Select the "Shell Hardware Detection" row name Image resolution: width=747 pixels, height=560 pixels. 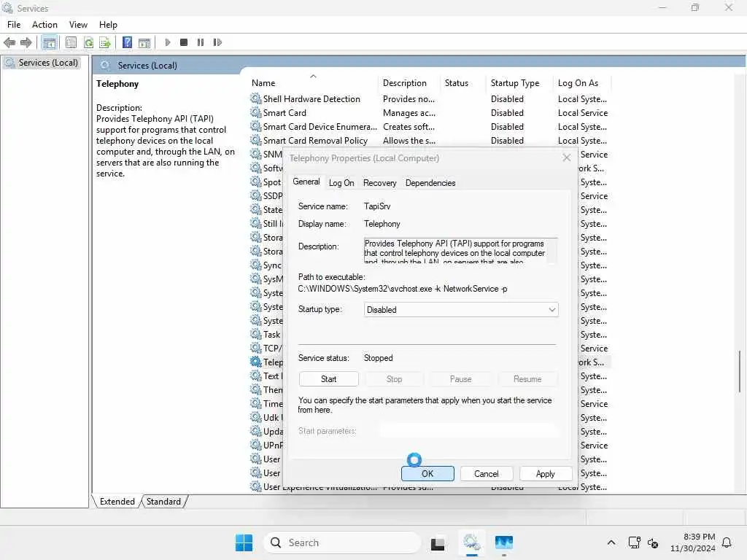click(x=311, y=98)
